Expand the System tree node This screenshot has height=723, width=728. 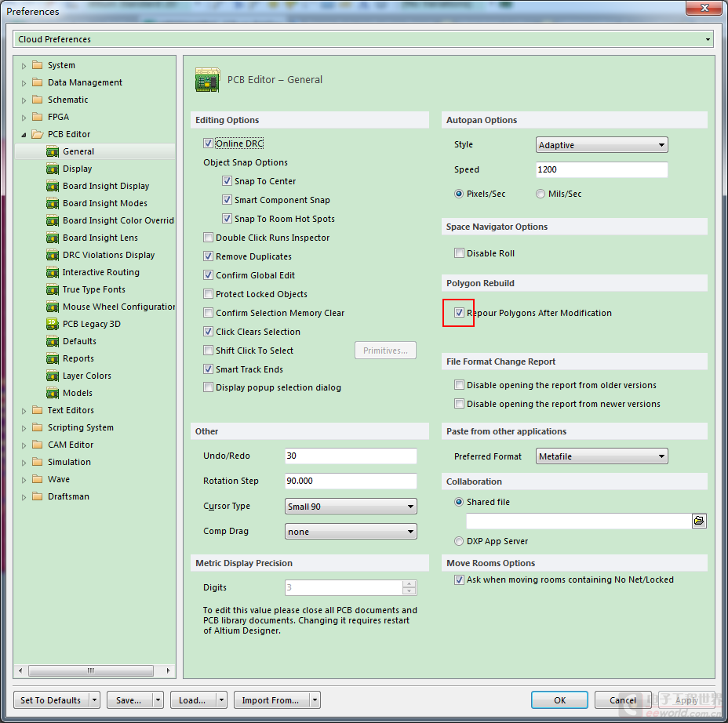(x=24, y=66)
